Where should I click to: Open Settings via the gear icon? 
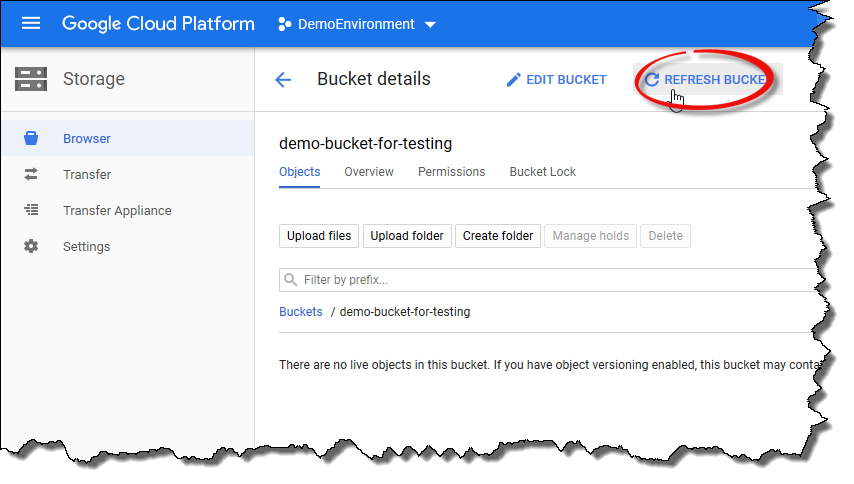tap(31, 247)
